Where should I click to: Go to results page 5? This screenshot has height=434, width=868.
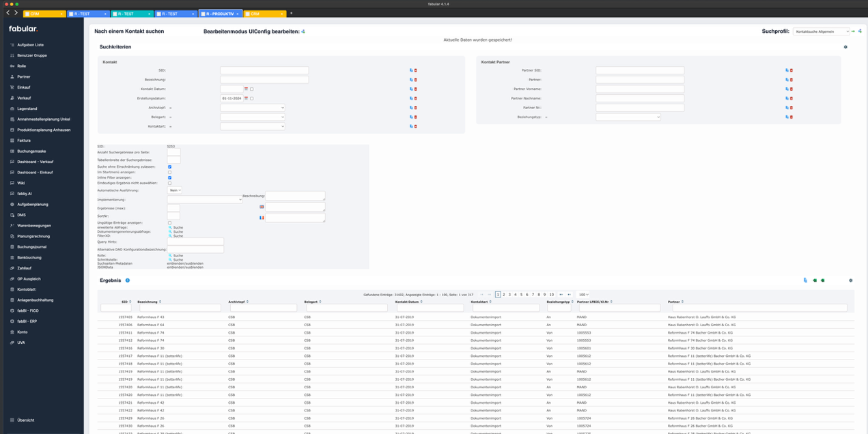click(x=520, y=295)
